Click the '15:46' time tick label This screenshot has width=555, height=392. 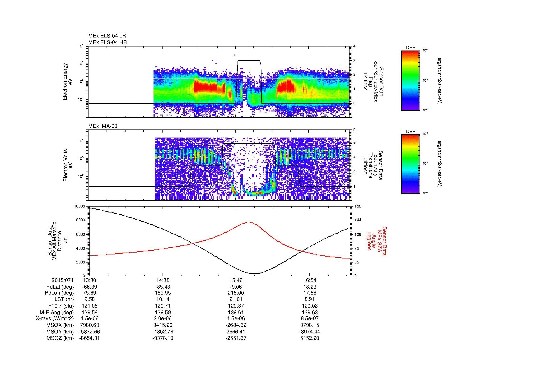tap(236, 280)
